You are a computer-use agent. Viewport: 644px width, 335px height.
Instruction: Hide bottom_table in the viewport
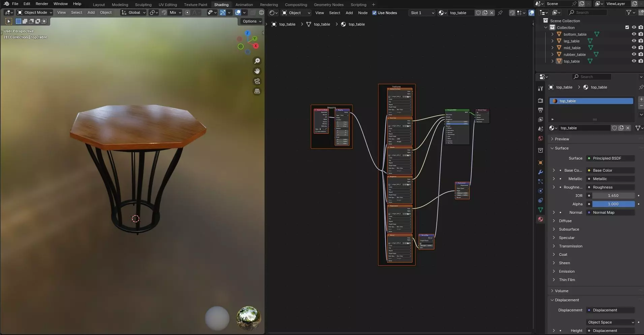coord(634,34)
